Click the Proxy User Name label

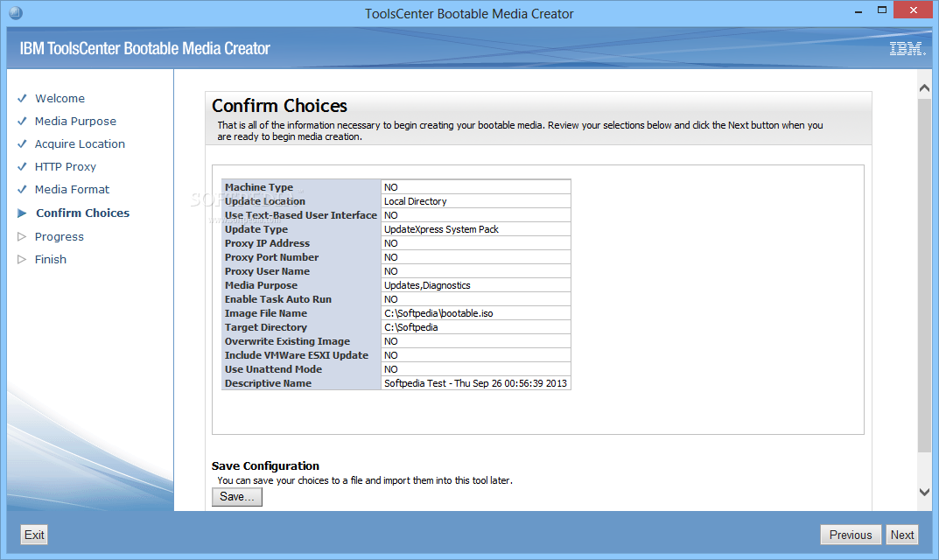tap(267, 271)
